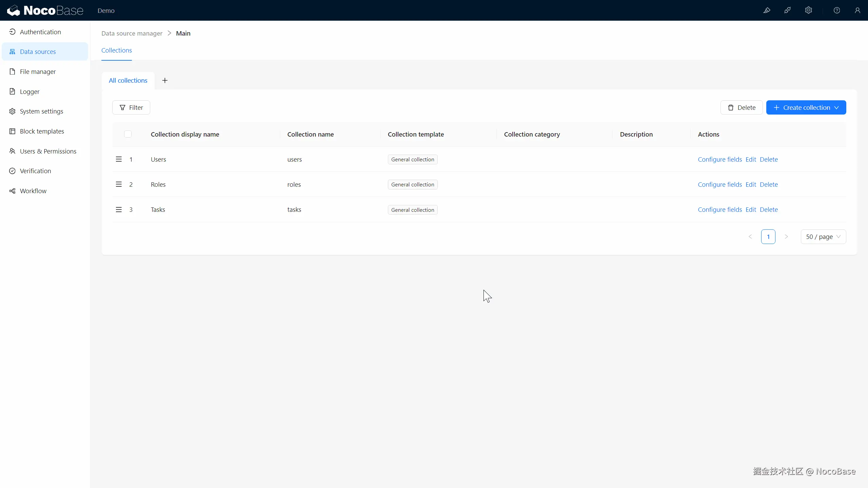Click the Collection template column header
This screenshot has width=868, height=488.
pyautogui.click(x=416, y=134)
